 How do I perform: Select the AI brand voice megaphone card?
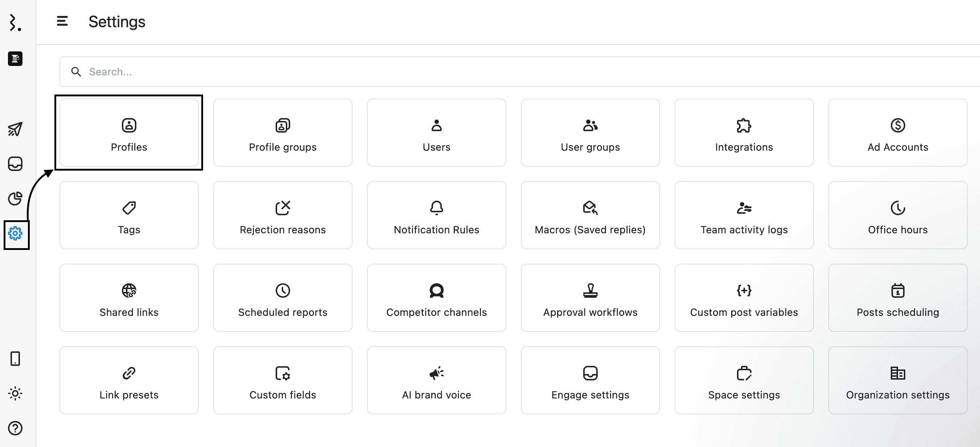click(x=436, y=380)
